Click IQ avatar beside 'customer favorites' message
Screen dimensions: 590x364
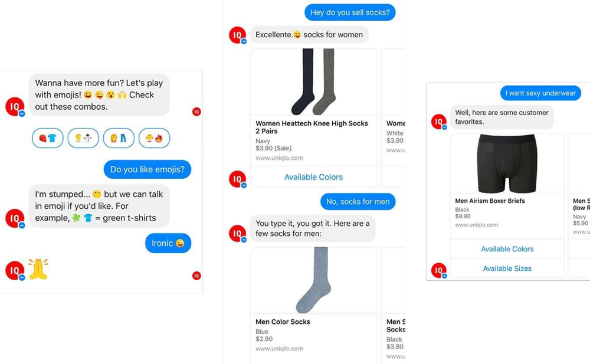[x=439, y=122]
